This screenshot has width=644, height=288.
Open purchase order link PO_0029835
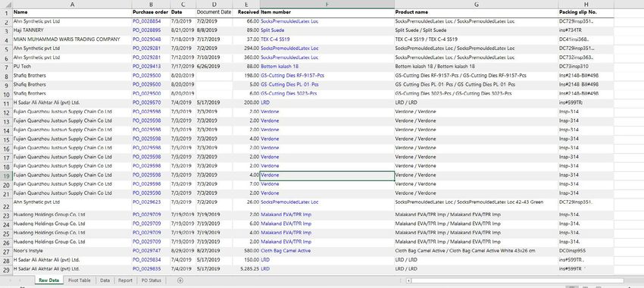(147, 269)
